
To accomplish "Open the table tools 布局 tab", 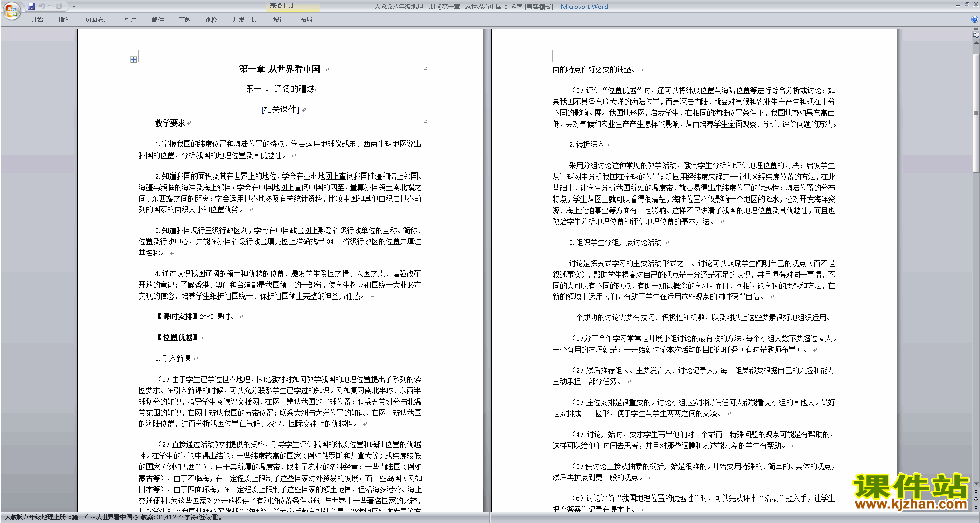I will coord(306,20).
